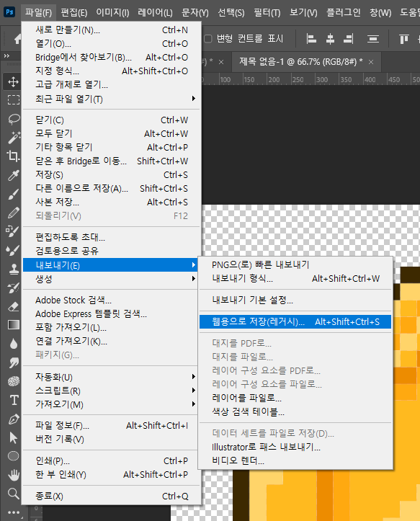
Task: Choose 내보내기 형식...
Action: (x=295, y=278)
